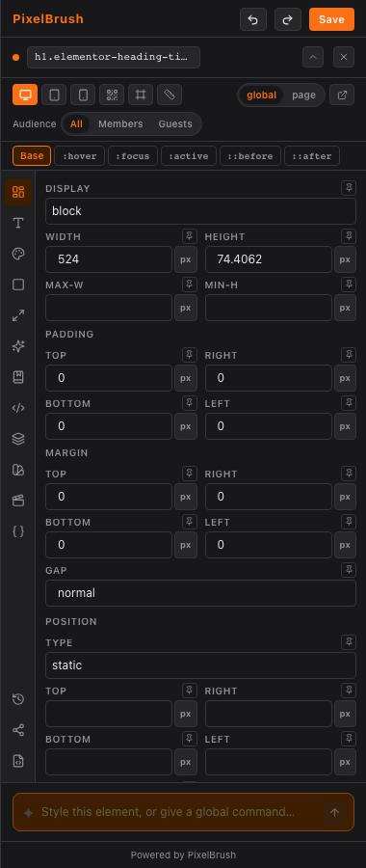The image size is (366, 868).
Task: Change the Height px unit
Action: pyautogui.click(x=345, y=259)
